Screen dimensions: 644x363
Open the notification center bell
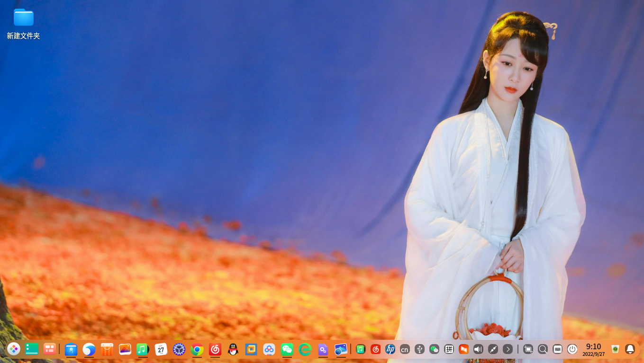[x=630, y=349]
